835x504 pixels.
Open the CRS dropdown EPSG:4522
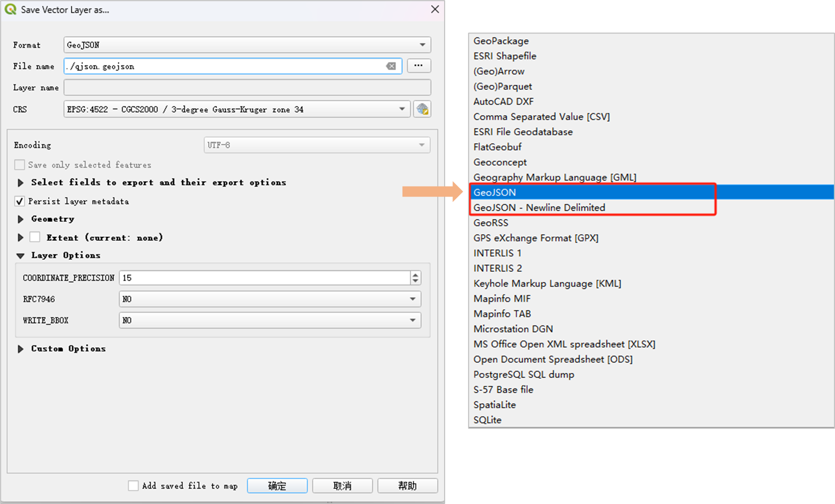tap(237, 109)
